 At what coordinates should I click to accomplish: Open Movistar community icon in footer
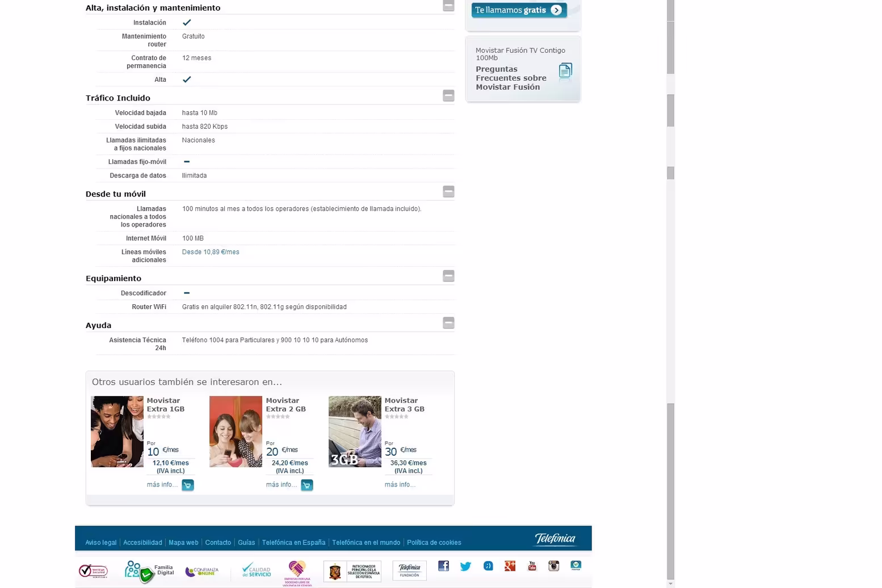pyautogui.click(x=576, y=566)
